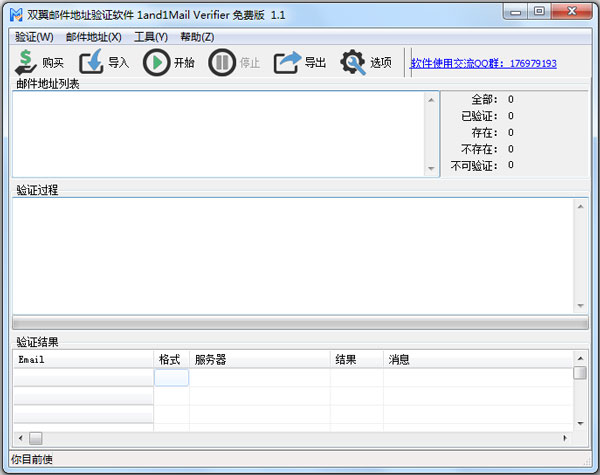Open the QQ群 176979193 link
Image resolution: width=600 pixels, height=475 pixels.
click(483, 64)
